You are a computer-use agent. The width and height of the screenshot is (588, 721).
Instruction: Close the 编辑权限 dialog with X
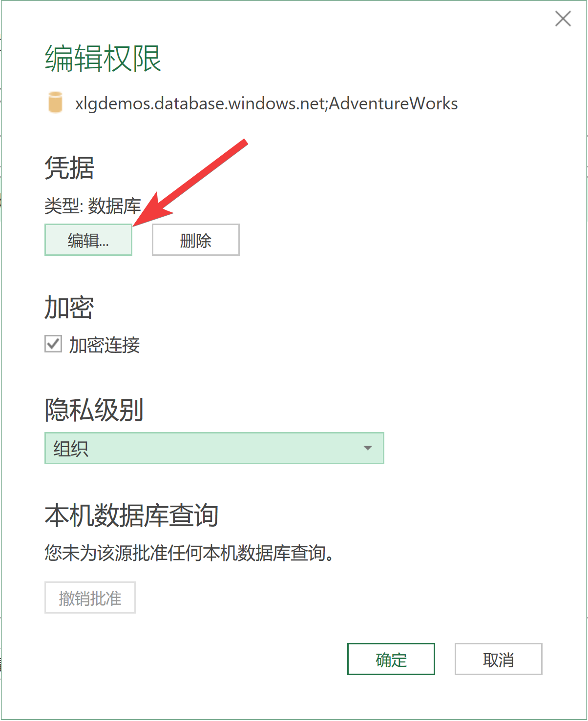[563, 19]
